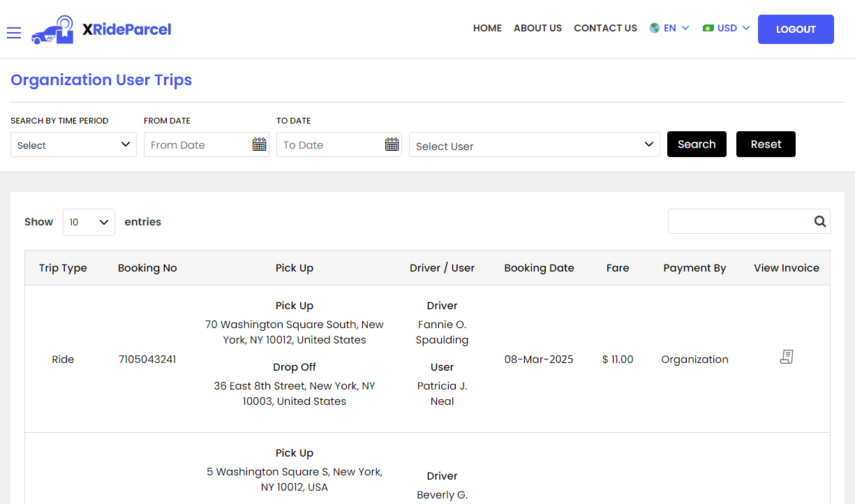Focus the table search text box
This screenshot has height=504, width=855.
(738, 221)
